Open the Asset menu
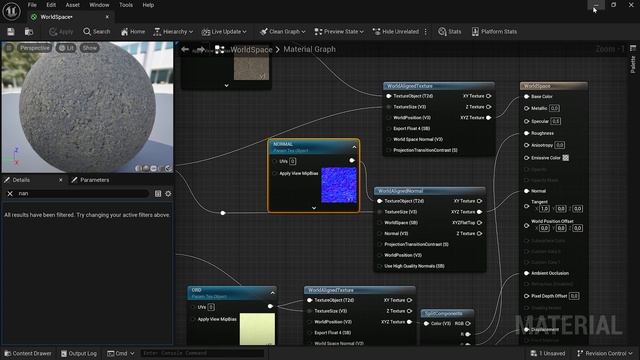The width and height of the screenshot is (640, 360). 73,5
